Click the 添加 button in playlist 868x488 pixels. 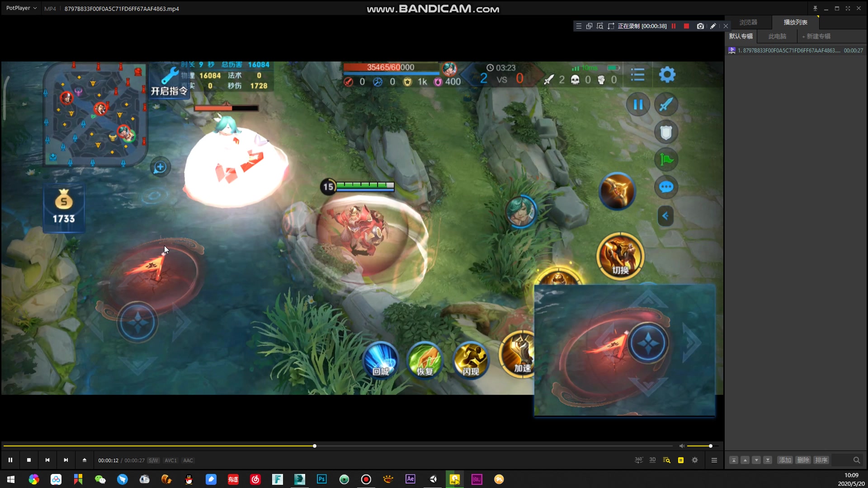[785, 460]
